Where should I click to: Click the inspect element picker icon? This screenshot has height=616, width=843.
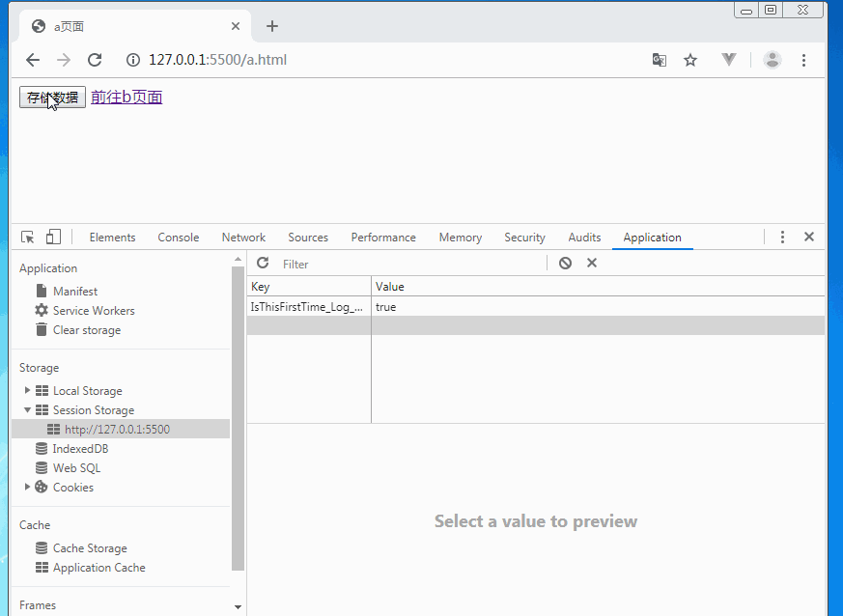(x=28, y=238)
